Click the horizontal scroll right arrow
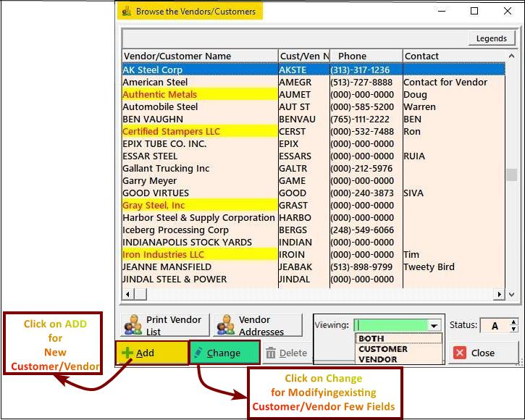Image resolution: width=525 pixels, height=420 pixels. pyautogui.click(x=499, y=295)
